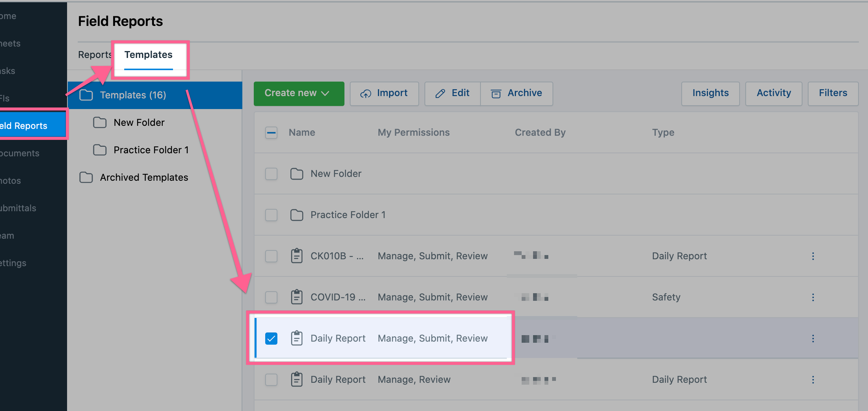Open Settings in the left navigation
This screenshot has width=868, height=411.
(x=13, y=263)
